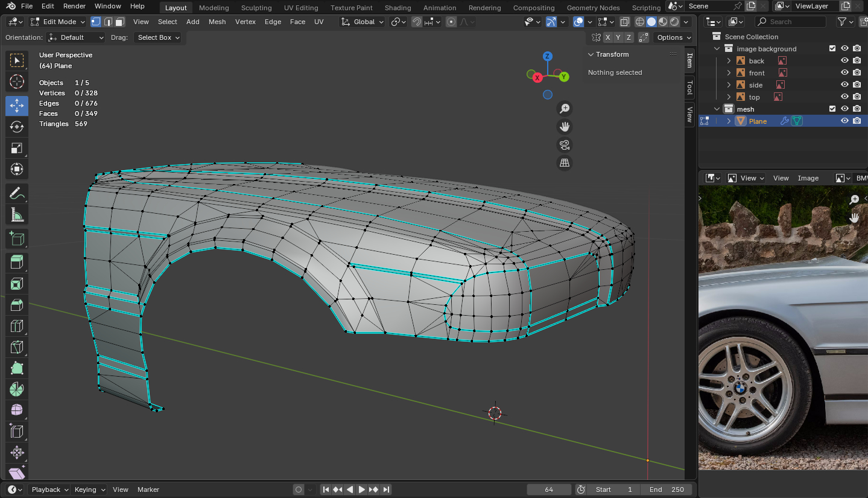868x498 pixels.
Task: Select the Rotate tool
Action: point(17,127)
